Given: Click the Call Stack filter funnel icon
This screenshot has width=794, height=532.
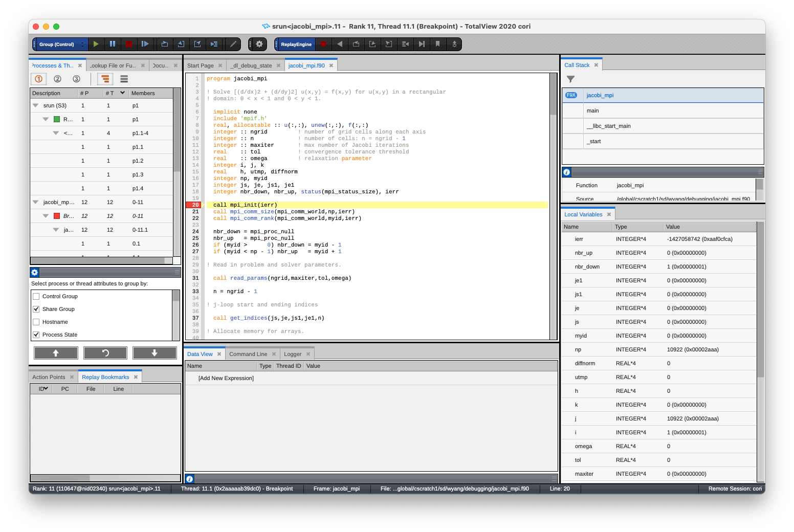Looking at the screenshot, I should 571,79.
